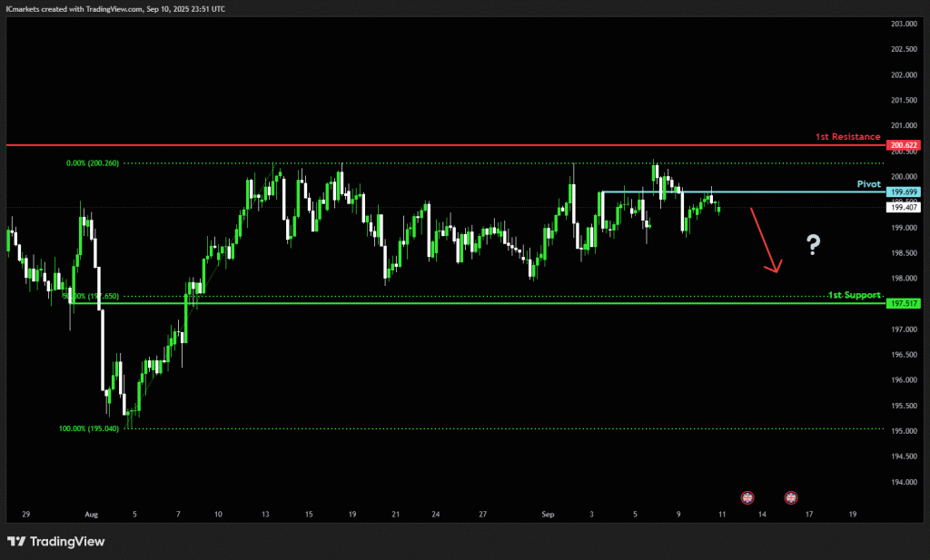The width and height of the screenshot is (930, 560).
Task: Click 194.000 on the price axis
Action: 904,482
